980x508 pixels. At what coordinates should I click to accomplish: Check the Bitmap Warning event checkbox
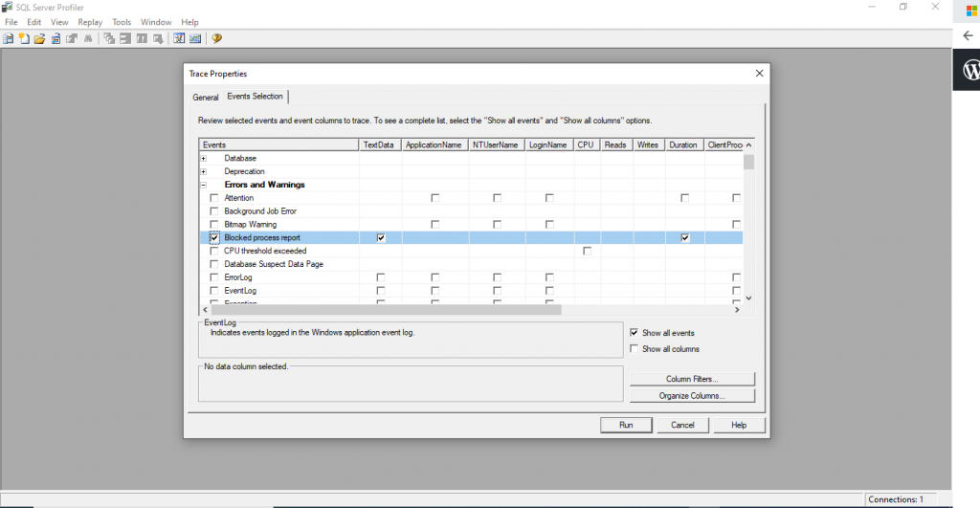pyautogui.click(x=214, y=224)
